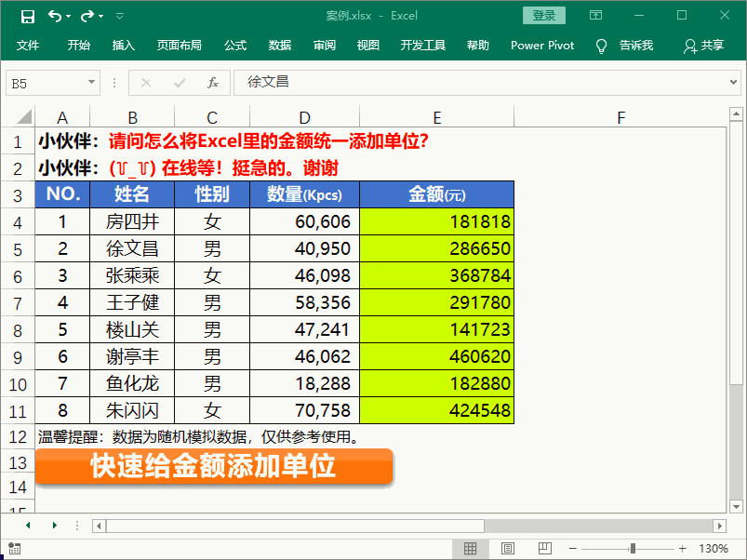Open the Undo history dropdown arrow
Image resolution: width=747 pixels, height=560 pixels.
point(69,17)
